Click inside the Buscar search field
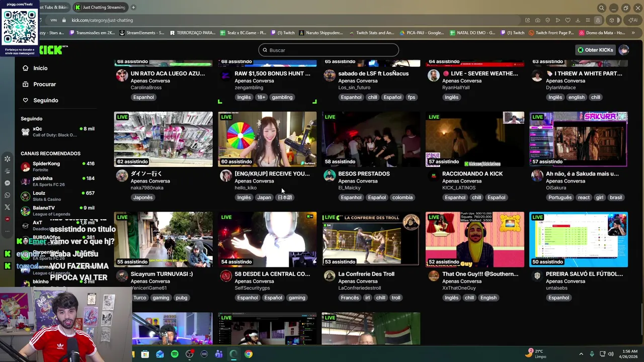This screenshot has height=362, width=644. pos(329,50)
